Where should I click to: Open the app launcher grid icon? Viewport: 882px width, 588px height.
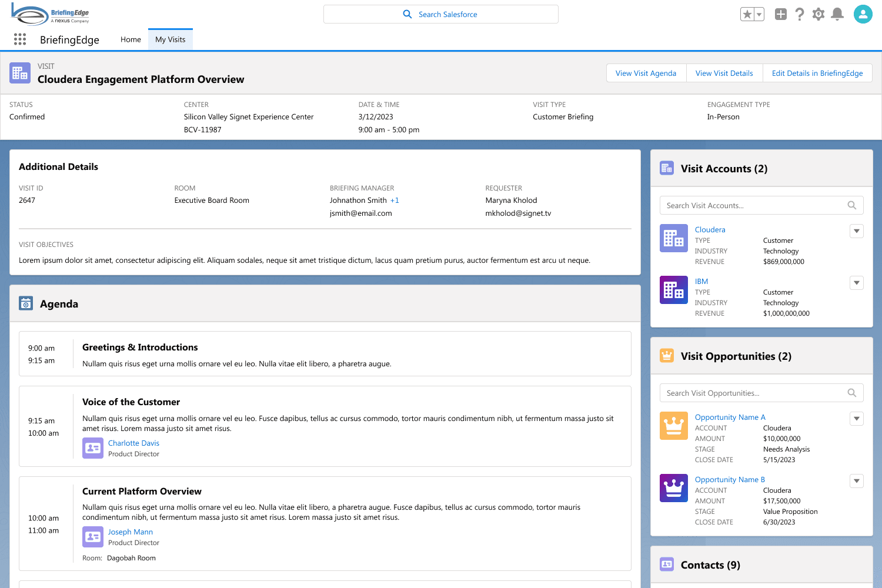(20, 39)
